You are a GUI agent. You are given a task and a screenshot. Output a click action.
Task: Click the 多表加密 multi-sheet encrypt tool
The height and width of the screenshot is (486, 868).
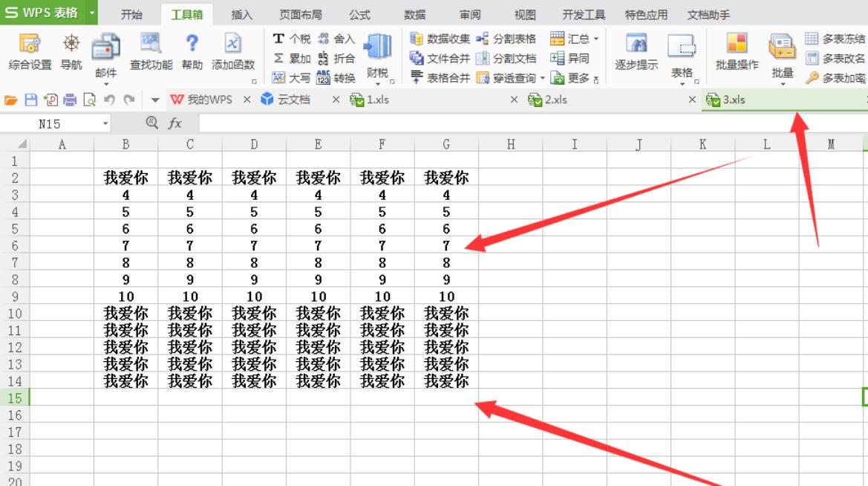tap(835, 78)
